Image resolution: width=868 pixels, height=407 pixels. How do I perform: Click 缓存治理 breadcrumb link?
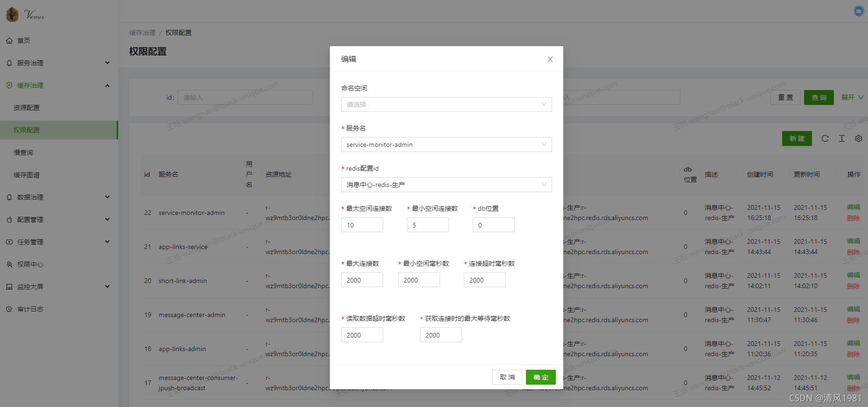[142, 33]
